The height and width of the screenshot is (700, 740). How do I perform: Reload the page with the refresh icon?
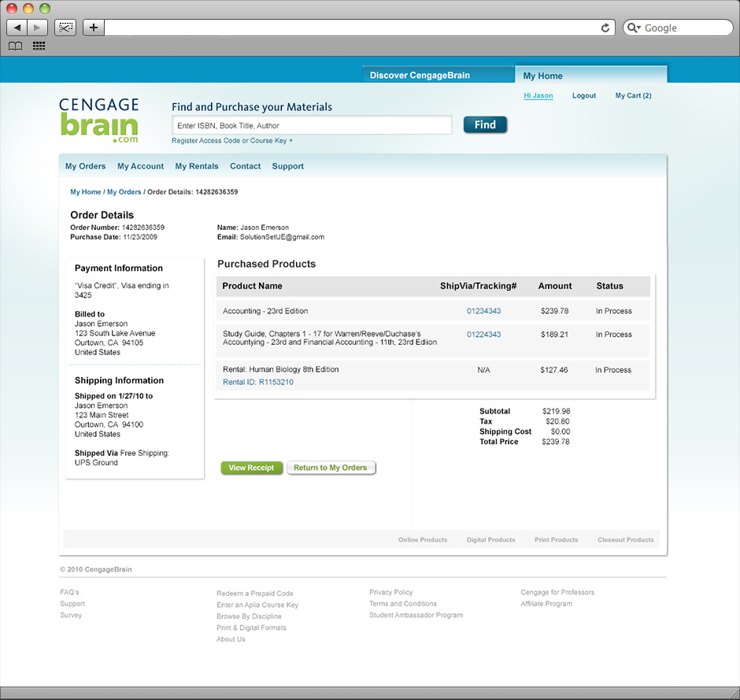click(x=605, y=28)
